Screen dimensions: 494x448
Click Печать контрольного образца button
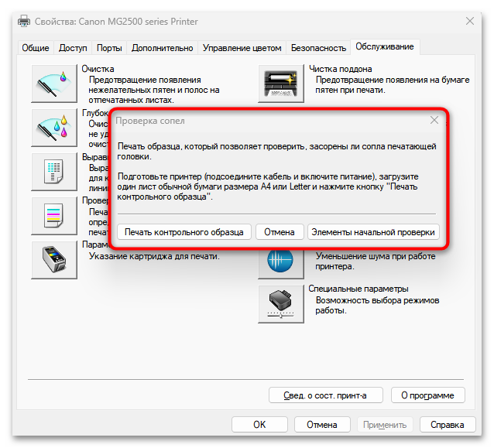coord(184,232)
